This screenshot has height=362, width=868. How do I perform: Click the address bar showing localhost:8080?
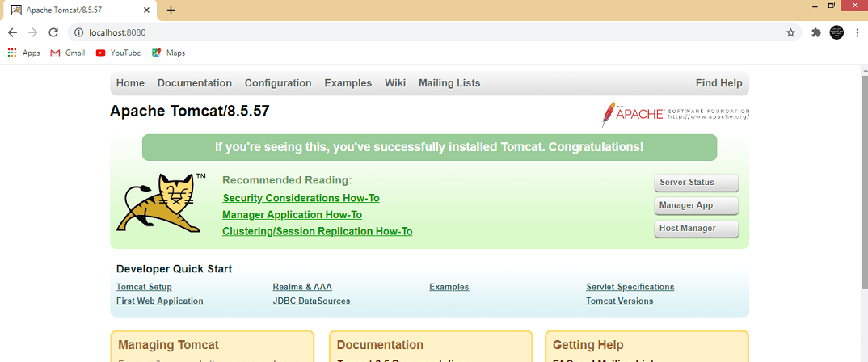(x=435, y=32)
